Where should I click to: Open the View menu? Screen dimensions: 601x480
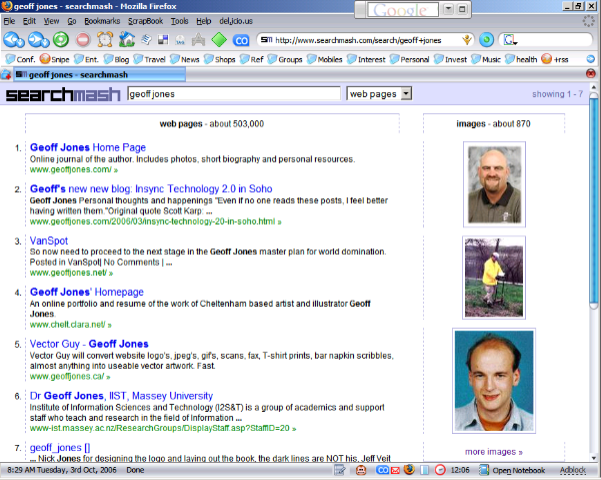[51, 21]
